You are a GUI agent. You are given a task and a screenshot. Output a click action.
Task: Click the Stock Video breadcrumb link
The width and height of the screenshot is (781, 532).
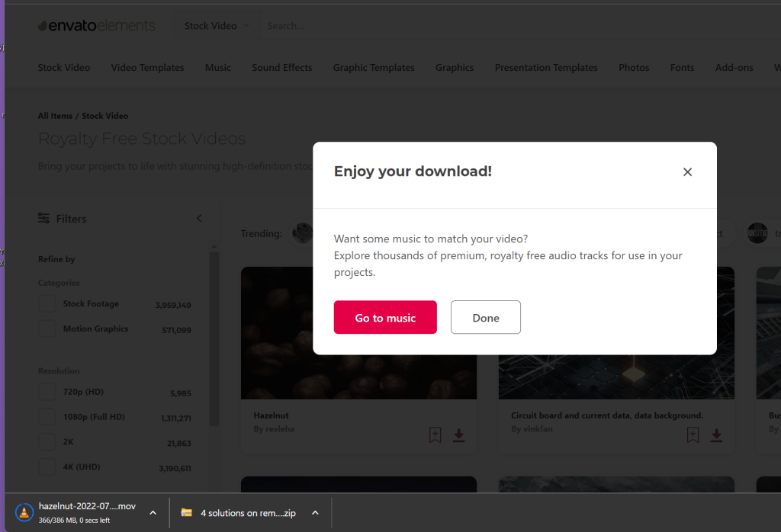point(104,116)
